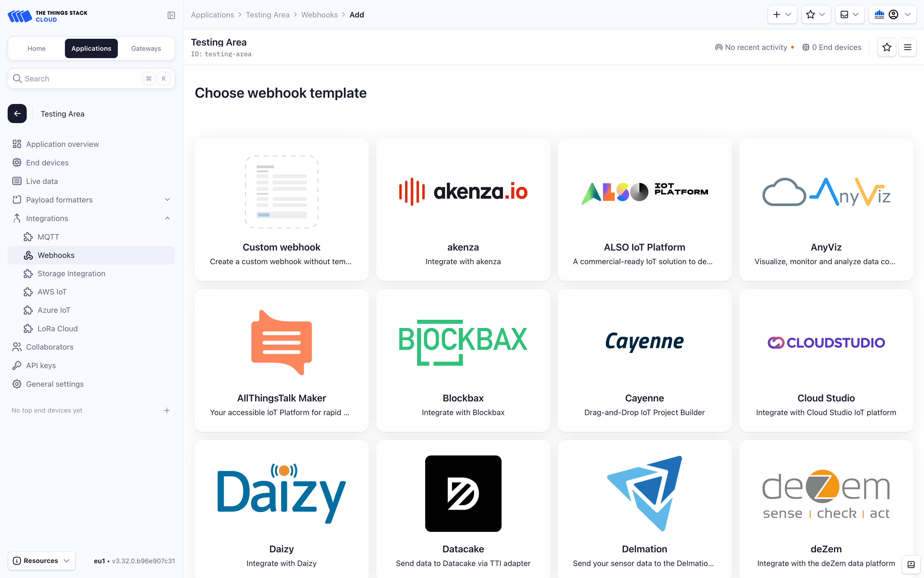Collapse the Integrations section
The width and height of the screenshot is (924, 578).
(x=167, y=218)
